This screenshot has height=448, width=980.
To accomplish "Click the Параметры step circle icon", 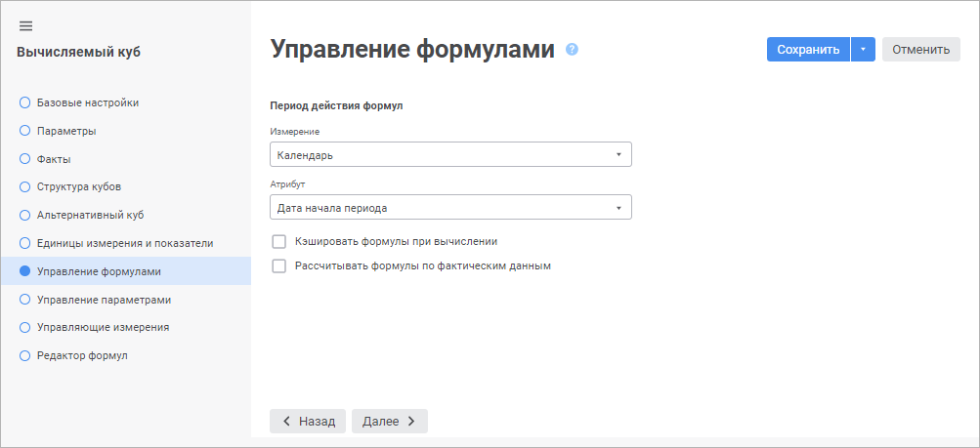I will 25,130.
